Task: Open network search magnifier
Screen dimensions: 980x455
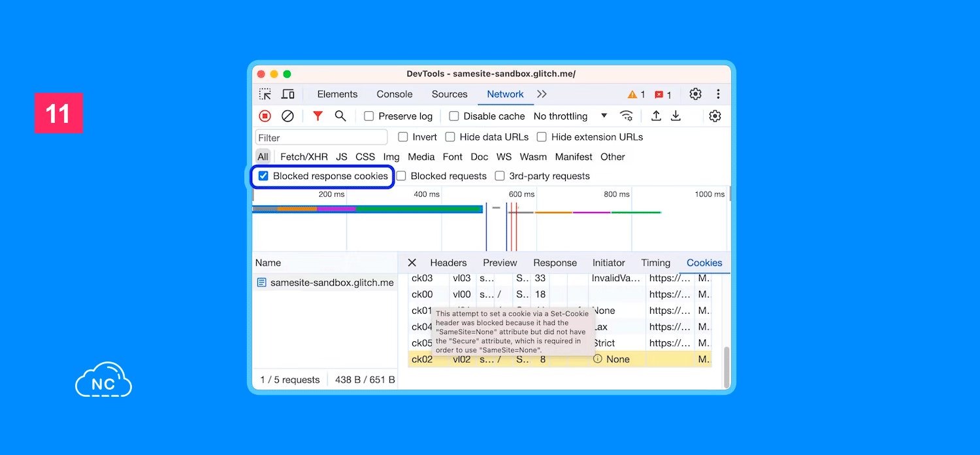Action: point(340,116)
